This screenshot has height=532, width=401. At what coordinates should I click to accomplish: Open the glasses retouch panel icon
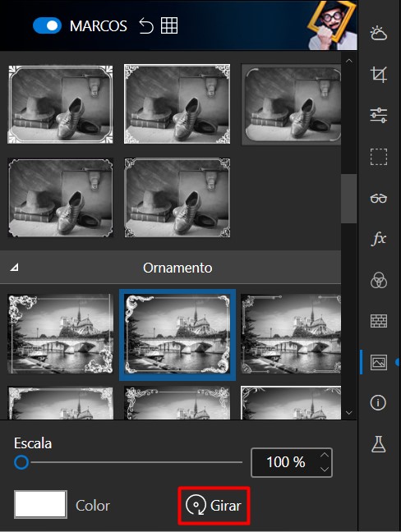point(378,198)
